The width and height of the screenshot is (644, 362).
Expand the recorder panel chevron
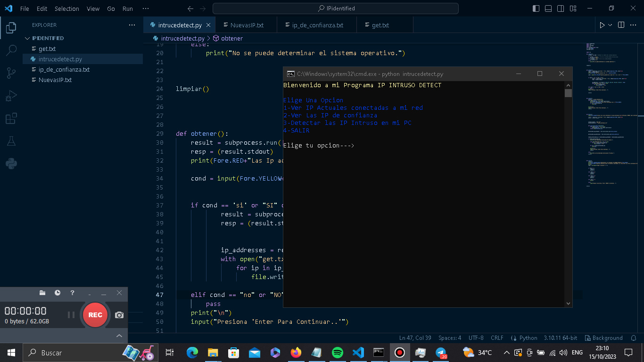pos(119,336)
